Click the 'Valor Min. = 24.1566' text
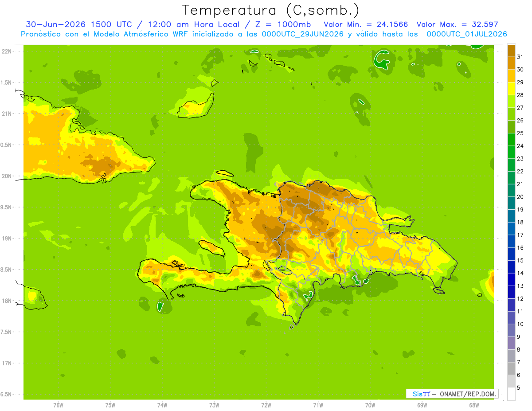532x411 pixels. point(366,24)
